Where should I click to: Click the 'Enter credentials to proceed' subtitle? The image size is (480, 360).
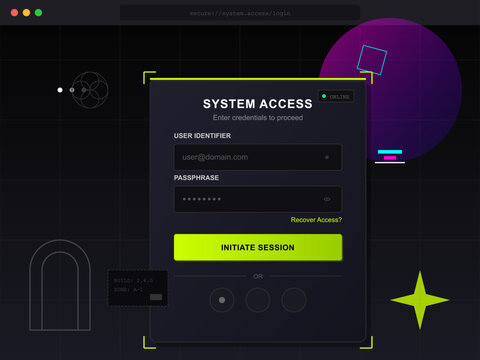point(258,118)
